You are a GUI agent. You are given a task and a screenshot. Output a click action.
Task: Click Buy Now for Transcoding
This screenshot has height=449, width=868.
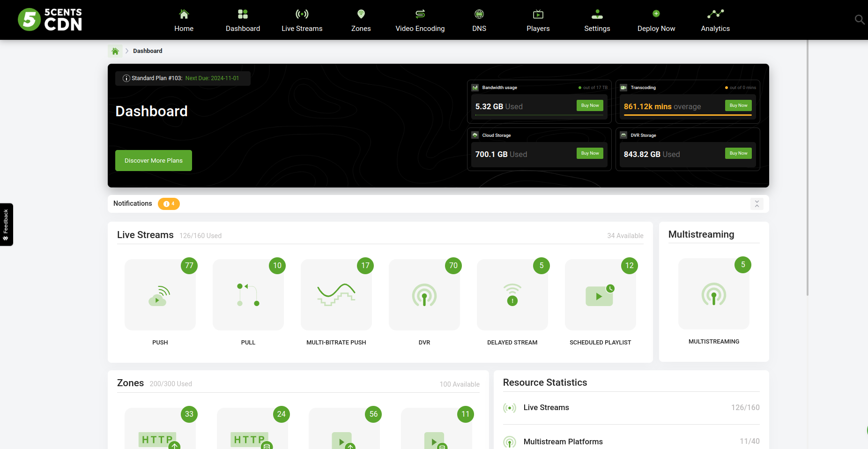(x=738, y=105)
